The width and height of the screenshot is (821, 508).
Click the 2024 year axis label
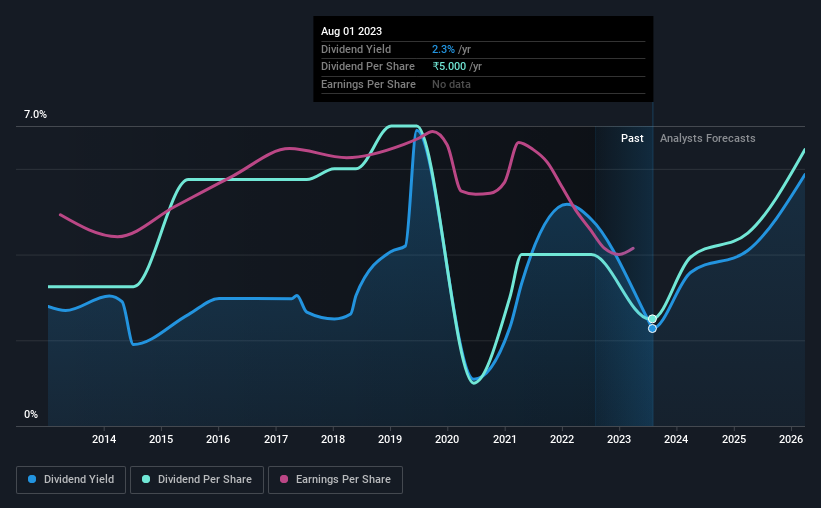[x=676, y=439]
